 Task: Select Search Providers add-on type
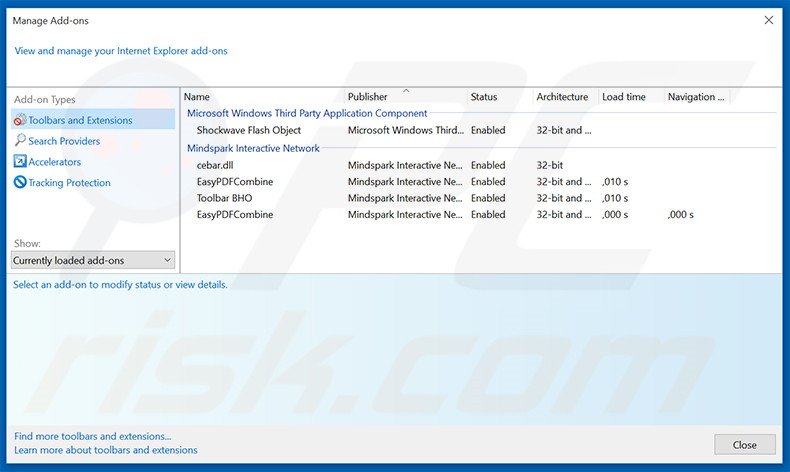[64, 141]
